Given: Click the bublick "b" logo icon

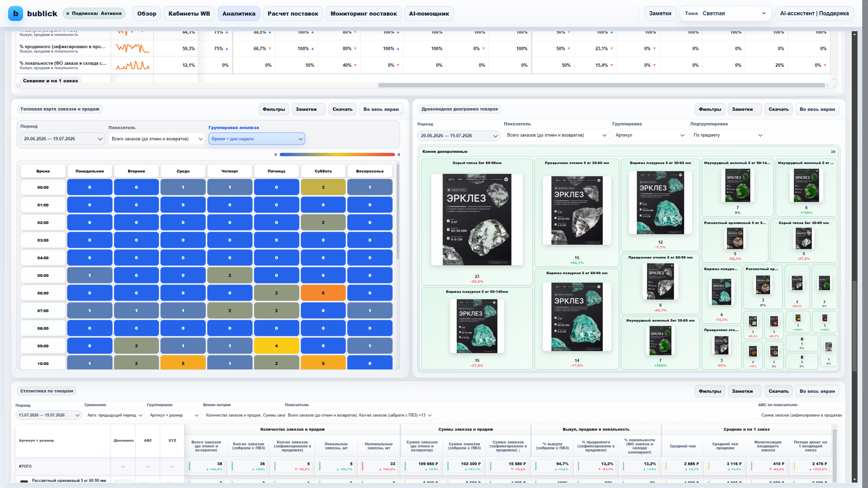Looking at the screenshot, I should (x=16, y=14).
